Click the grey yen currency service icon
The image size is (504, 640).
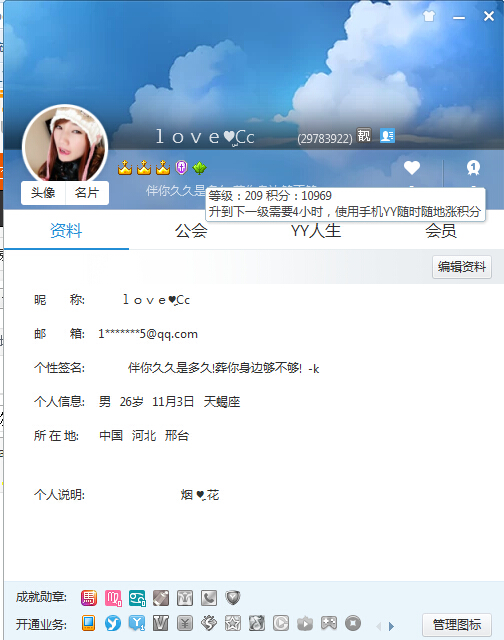185,623
